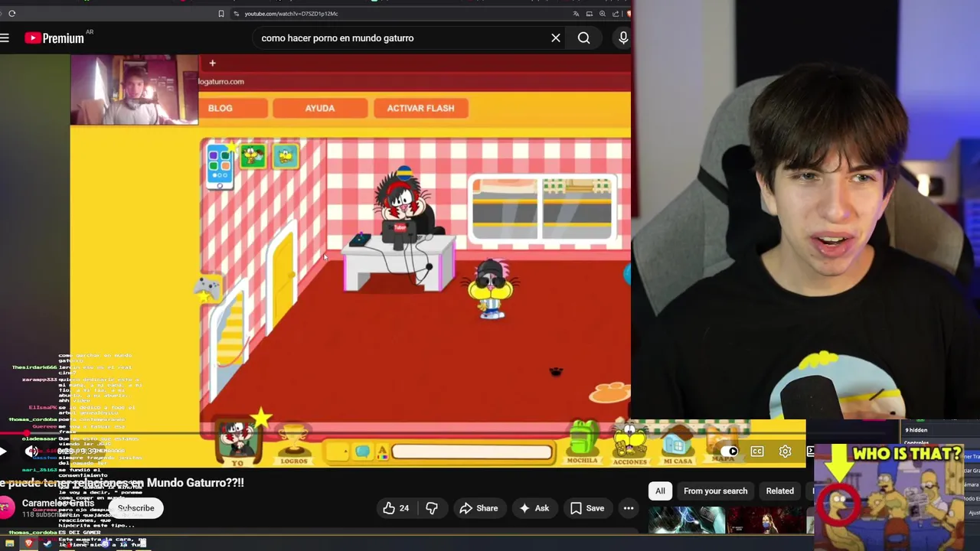Select the Related chip
Viewport: 980px width, 551px height.
[x=780, y=491]
